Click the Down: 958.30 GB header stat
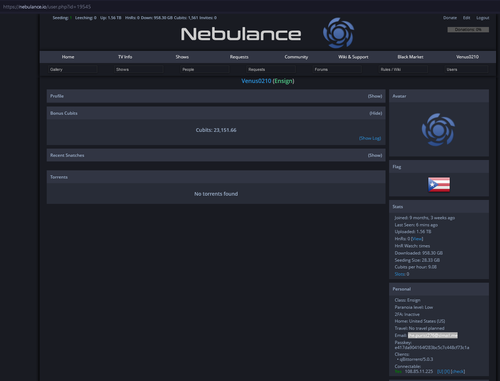500x381 pixels. [157, 18]
